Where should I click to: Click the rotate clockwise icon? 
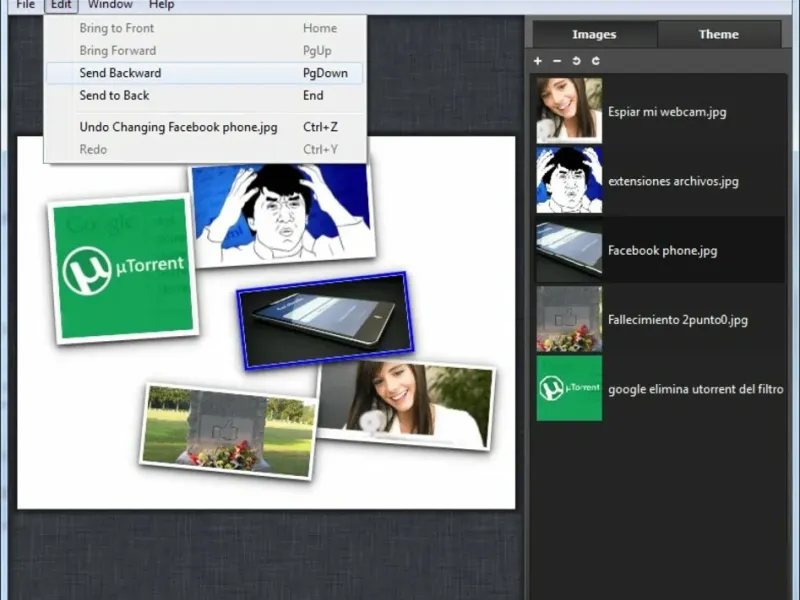[x=596, y=61]
